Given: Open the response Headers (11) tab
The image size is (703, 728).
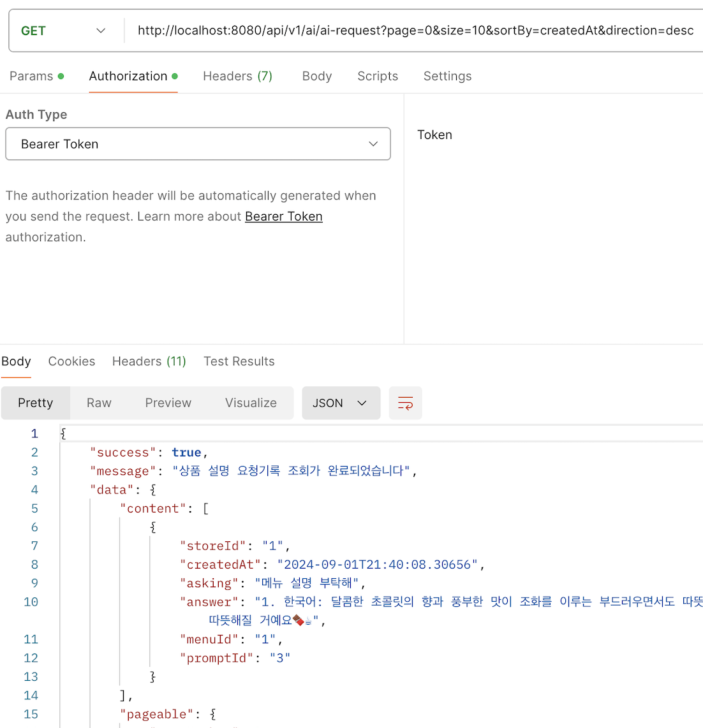Looking at the screenshot, I should [149, 361].
